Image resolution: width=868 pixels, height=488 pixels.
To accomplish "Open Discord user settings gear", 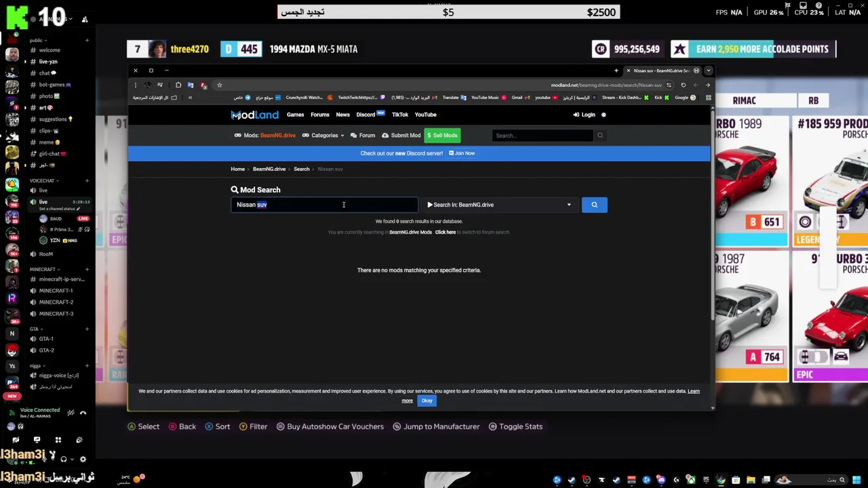I will coord(83,459).
